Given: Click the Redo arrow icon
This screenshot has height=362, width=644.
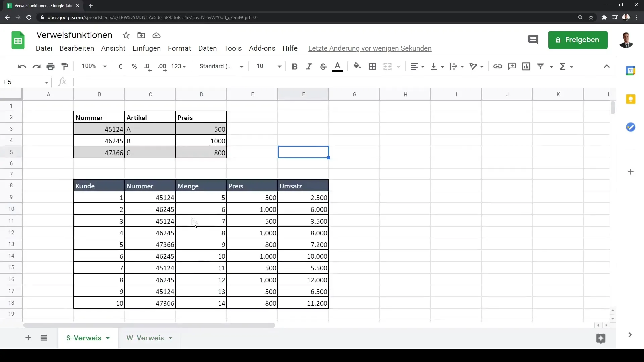Looking at the screenshot, I should point(36,66).
